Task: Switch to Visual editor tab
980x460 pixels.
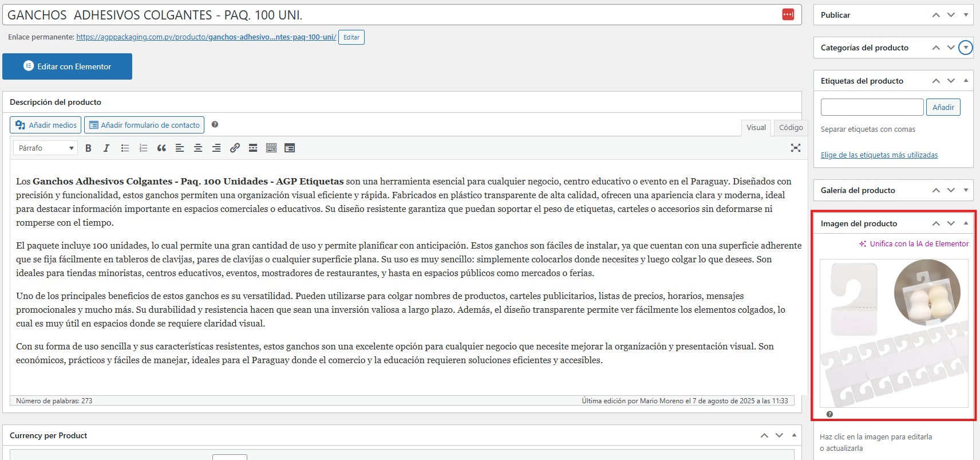Action: pyautogui.click(x=756, y=127)
